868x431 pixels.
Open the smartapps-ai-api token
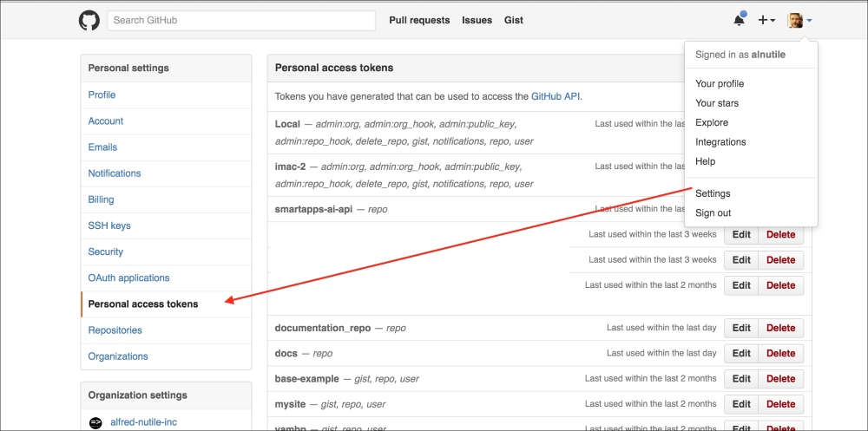click(313, 209)
